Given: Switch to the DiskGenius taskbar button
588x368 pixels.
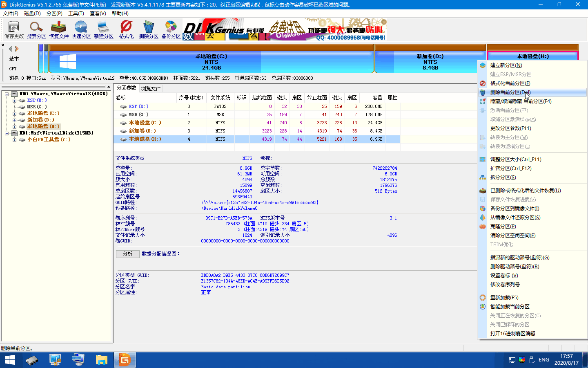Looking at the screenshot, I should pos(125,360).
